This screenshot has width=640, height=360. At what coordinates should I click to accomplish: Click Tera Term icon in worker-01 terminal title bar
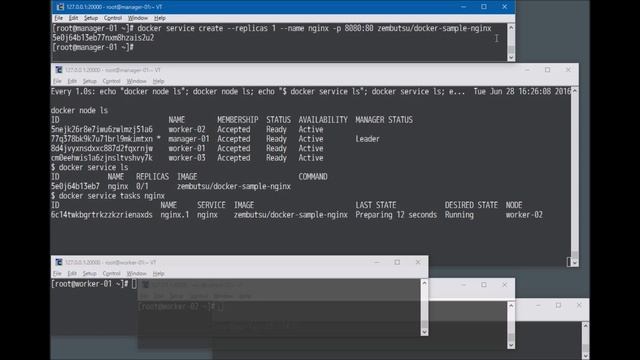point(59,262)
